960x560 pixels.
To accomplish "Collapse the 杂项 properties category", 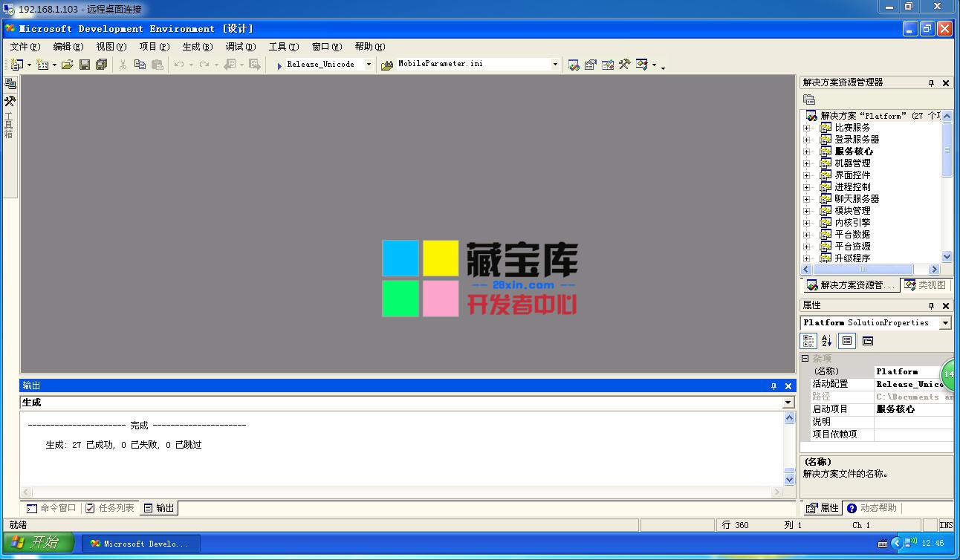I will tap(805, 359).
